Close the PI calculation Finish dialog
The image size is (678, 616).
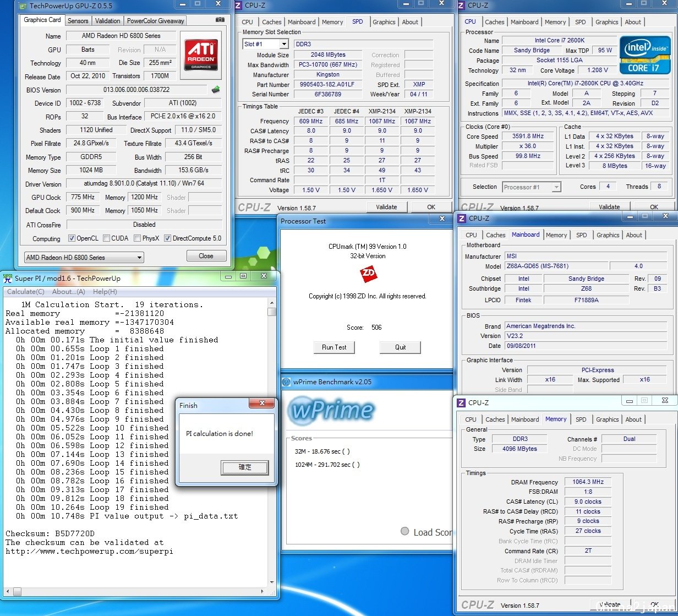pos(261,403)
